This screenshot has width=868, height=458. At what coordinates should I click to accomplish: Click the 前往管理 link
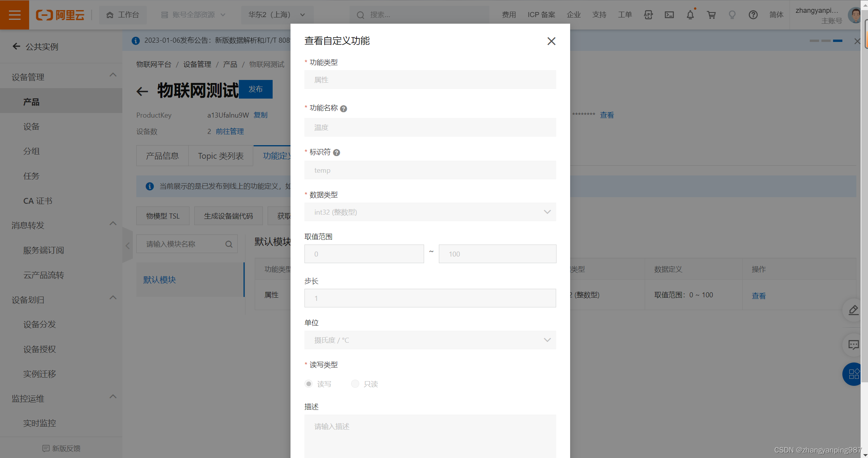point(230,131)
